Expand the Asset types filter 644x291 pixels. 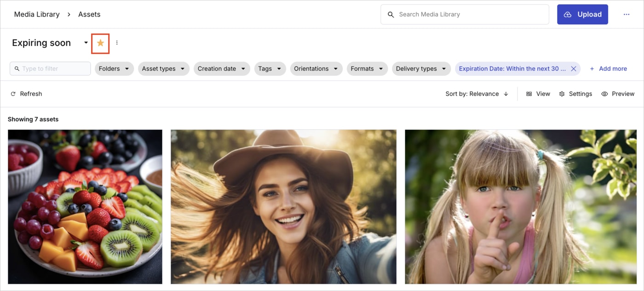(163, 68)
